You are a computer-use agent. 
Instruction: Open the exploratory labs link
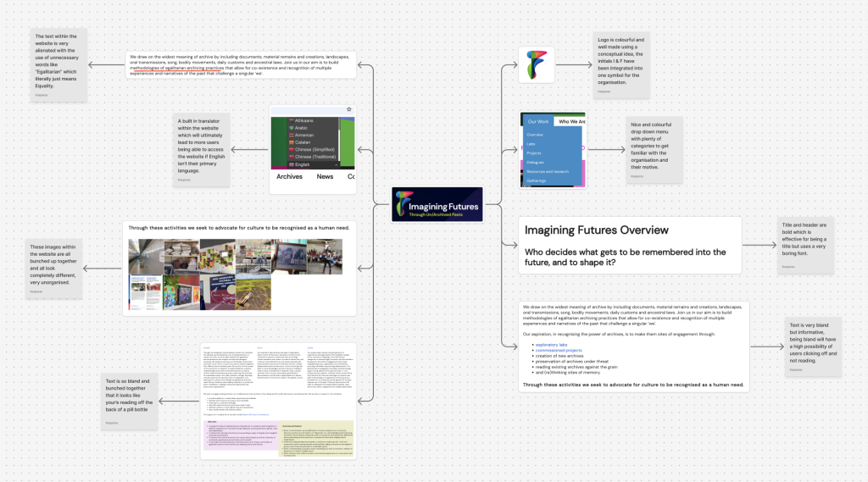pos(551,345)
